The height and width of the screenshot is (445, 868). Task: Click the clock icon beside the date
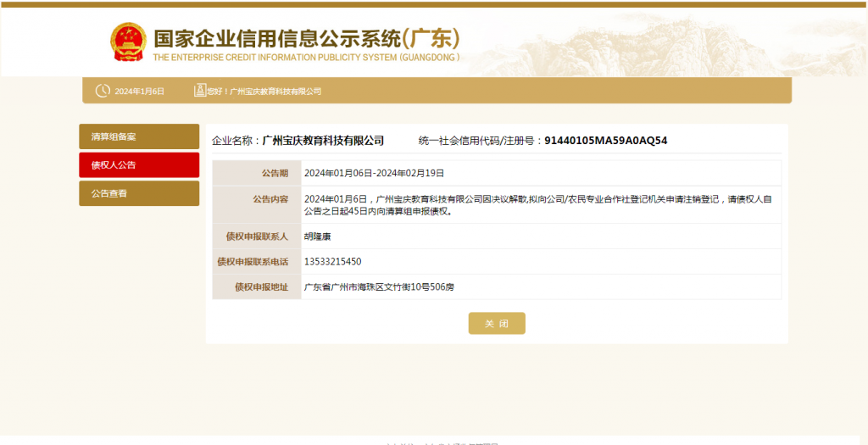click(103, 91)
